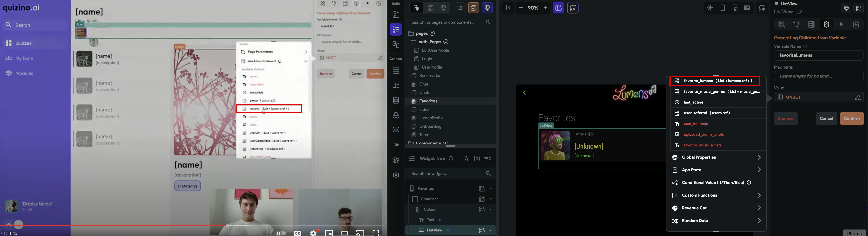This screenshot has height=236, width=868.
Task: Collapse the left panel arrow icon
Action: pyautogui.click(x=508, y=7)
